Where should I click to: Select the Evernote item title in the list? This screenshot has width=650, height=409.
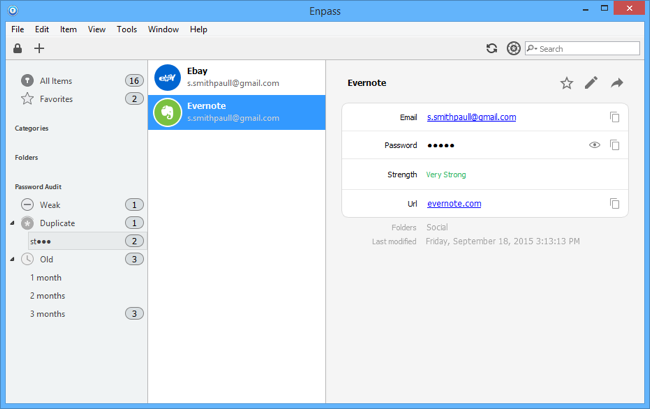point(206,106)
